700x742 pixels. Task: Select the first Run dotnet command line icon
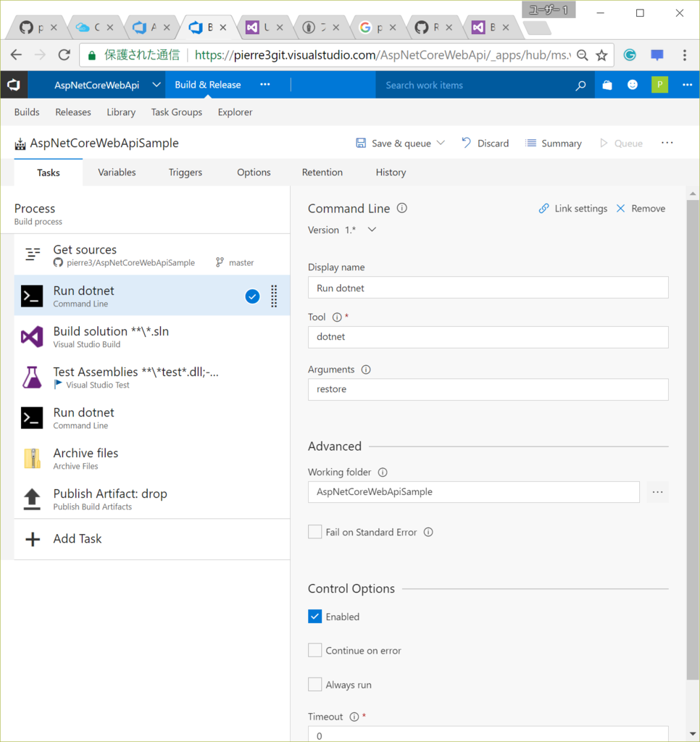coord(32,296)
